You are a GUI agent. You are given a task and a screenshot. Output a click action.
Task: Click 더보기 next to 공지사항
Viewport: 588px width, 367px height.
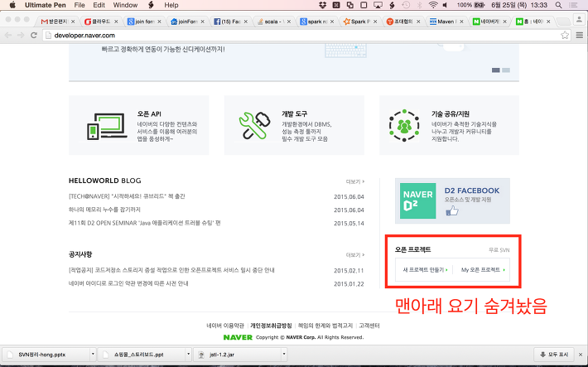354,255
